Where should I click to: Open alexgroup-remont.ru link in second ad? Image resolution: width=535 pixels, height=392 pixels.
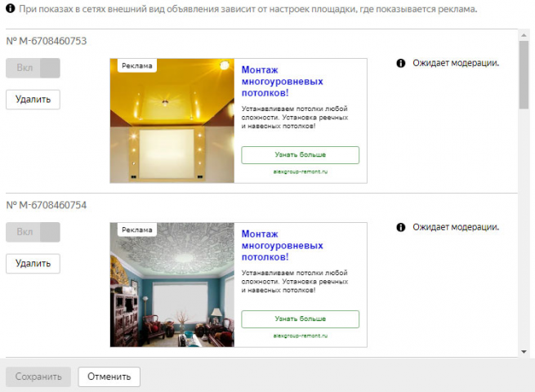(301, 336)
